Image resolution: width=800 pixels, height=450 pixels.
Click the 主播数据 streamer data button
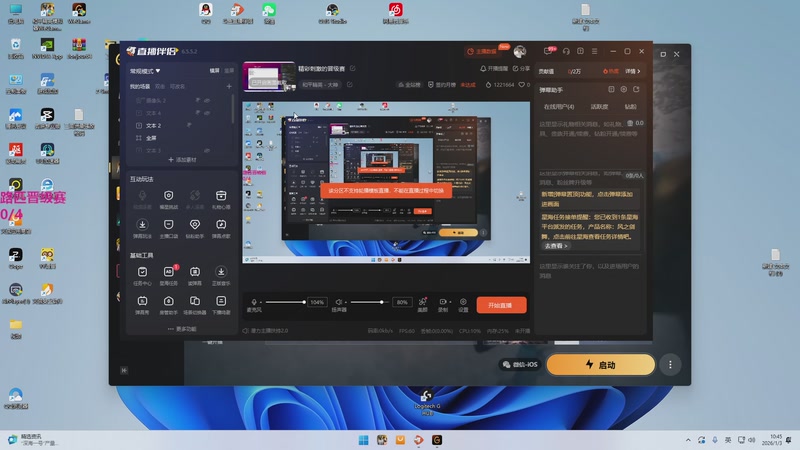(482, 52)
